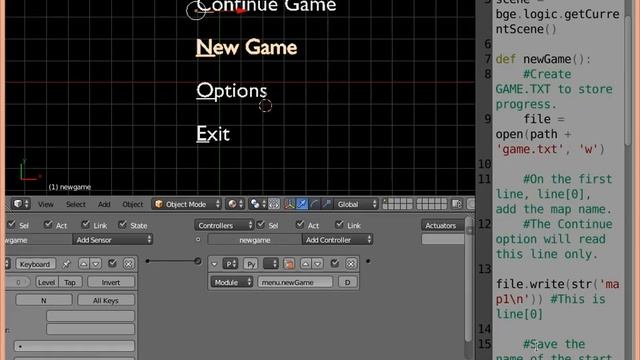
Task: Select the scale manipulator icon
Action: coord(327,204)
